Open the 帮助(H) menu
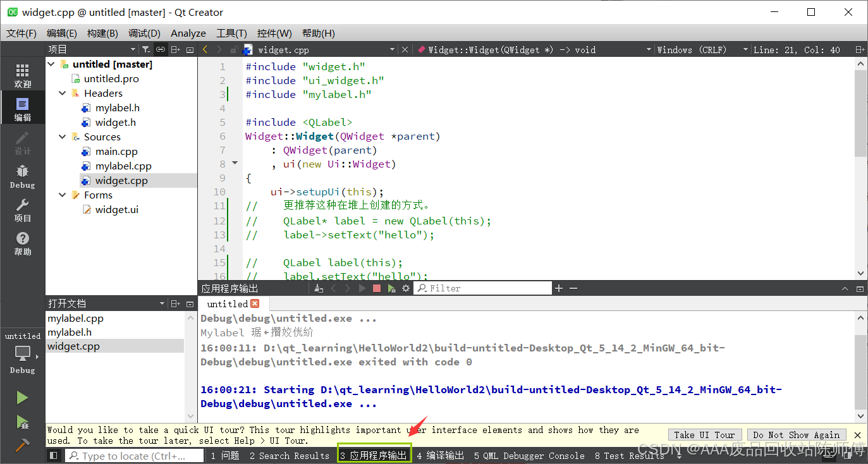The width and height of the screenshot is (868, 464). click(x=319, y=33)
